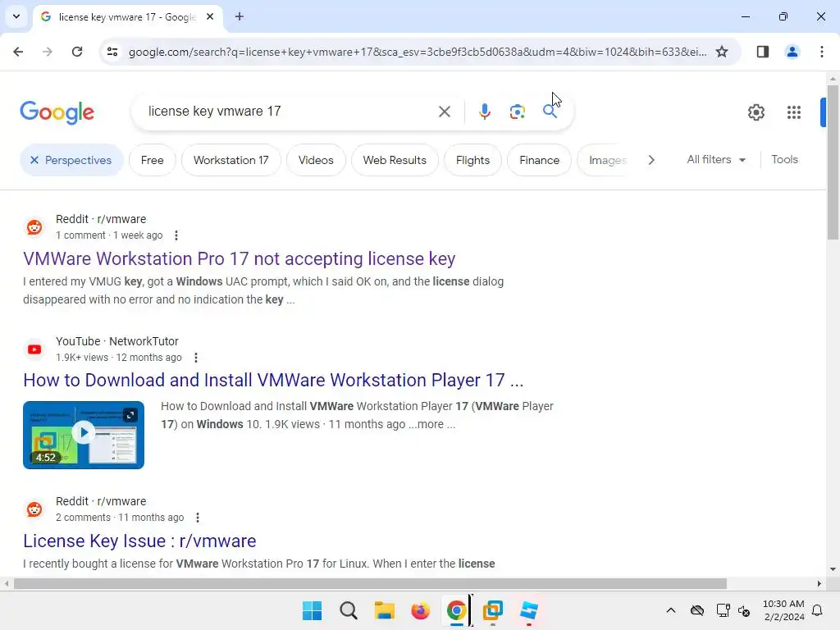Go to Google homepage via logo
Screen dimensions: 840x630
[57, 112]
